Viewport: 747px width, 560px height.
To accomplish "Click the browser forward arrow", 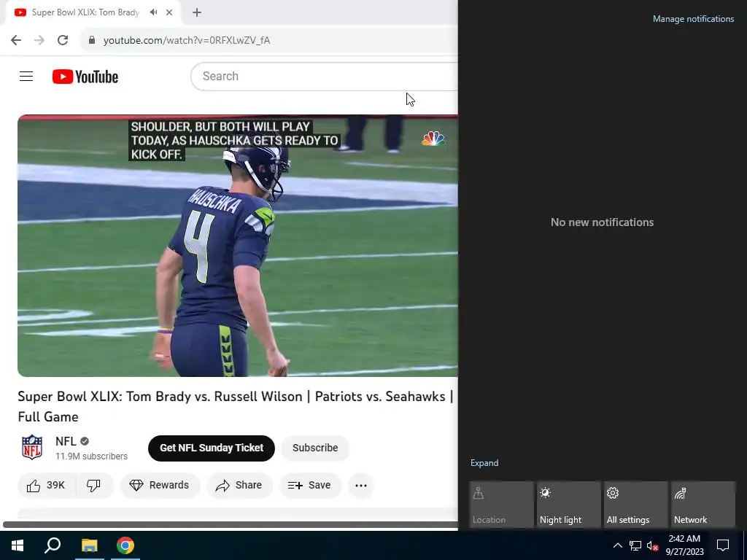I will [39, 40].
